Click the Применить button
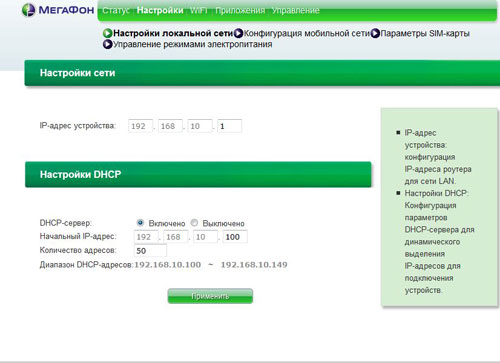The height and width of the screenshot is (363, 500). pos(210,296)
